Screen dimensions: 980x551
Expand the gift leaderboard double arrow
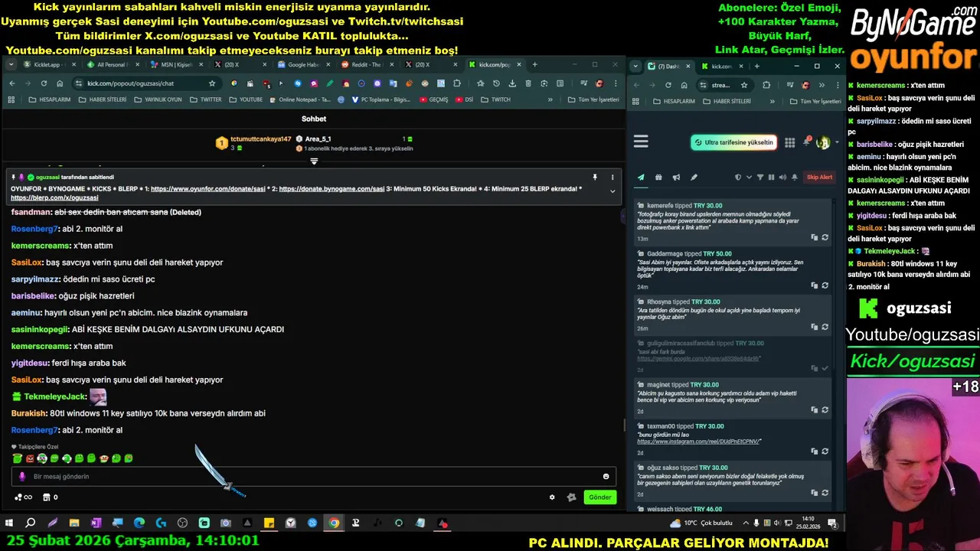point(314,161)
